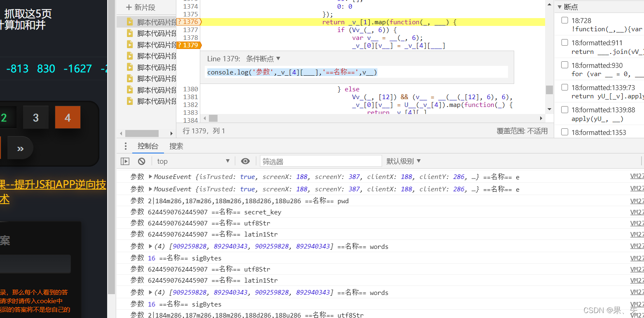Click the clear console icon
This screenshot has width=644, height=318.
(141, 161)
